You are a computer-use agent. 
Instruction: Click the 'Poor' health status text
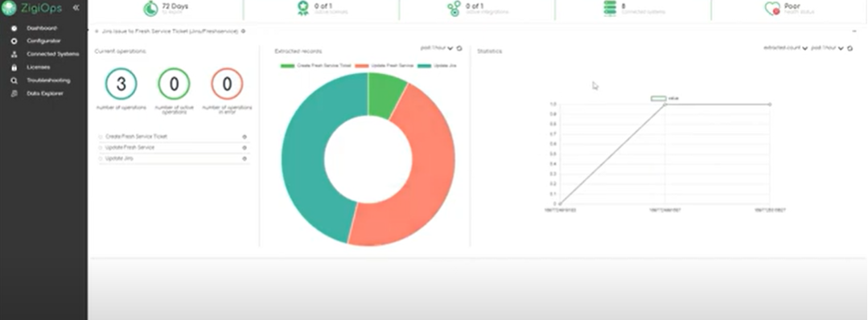pos(792,6)
